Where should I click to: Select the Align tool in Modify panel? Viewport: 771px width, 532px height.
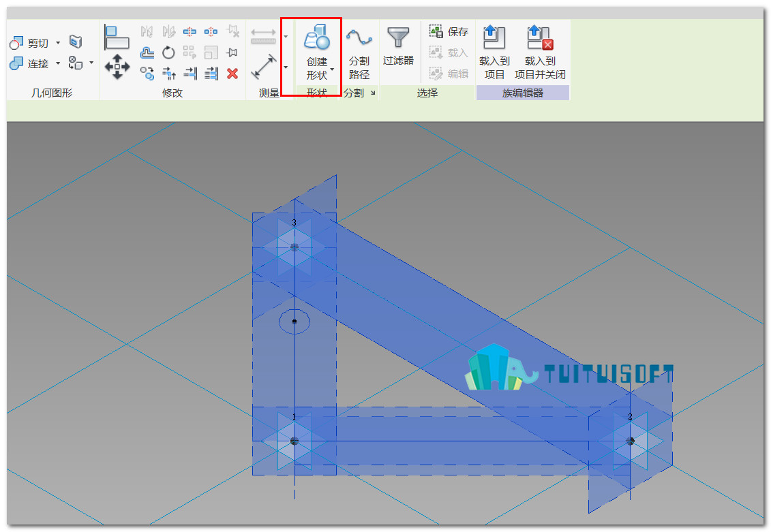tap(117, 37)
